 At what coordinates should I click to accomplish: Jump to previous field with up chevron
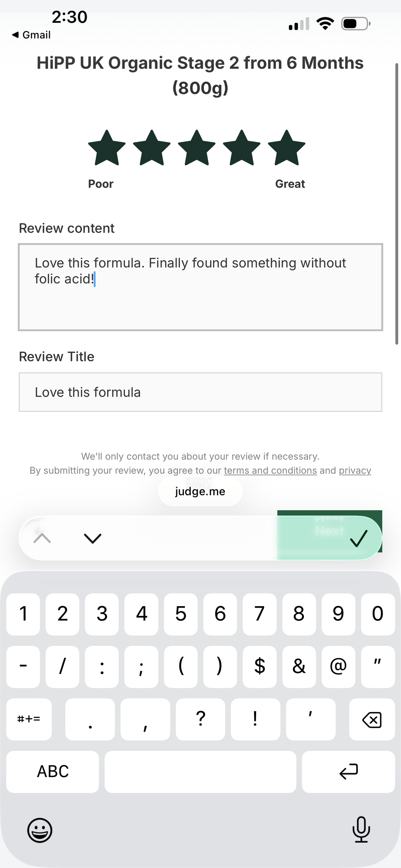(x=42, y=538)
